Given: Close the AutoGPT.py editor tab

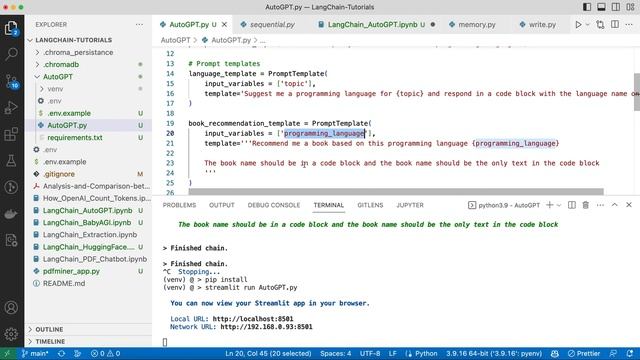Looking at the screenshot, I should 224,24.
